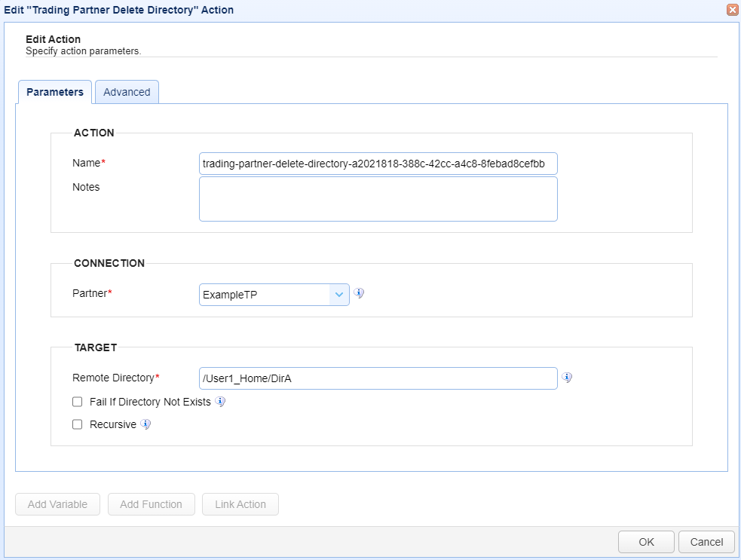Click the info icon next to Remote Directory field
This screenshot has height=560, width=741.
[567, 377]
